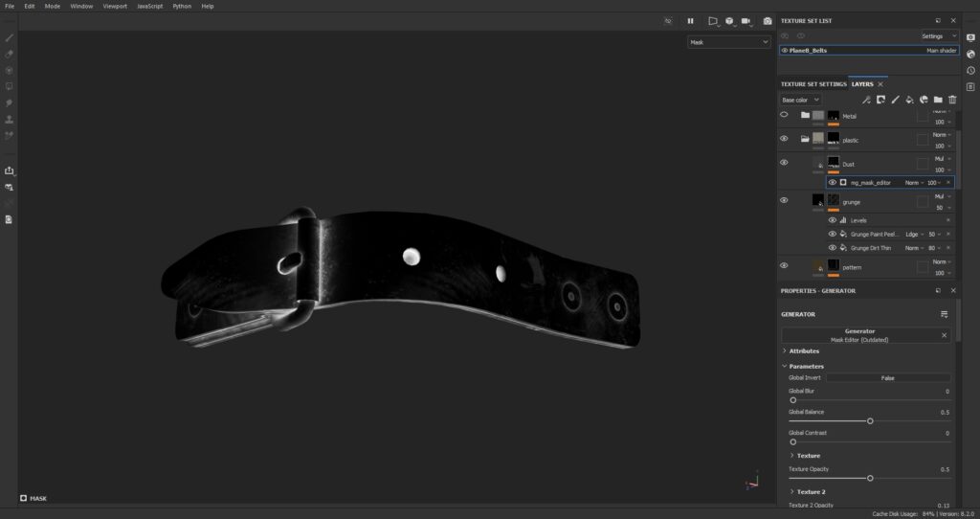The height and width of the screenshot is (519, 980).
Task: Open the Viewport menu
Action: pos(115,7)
